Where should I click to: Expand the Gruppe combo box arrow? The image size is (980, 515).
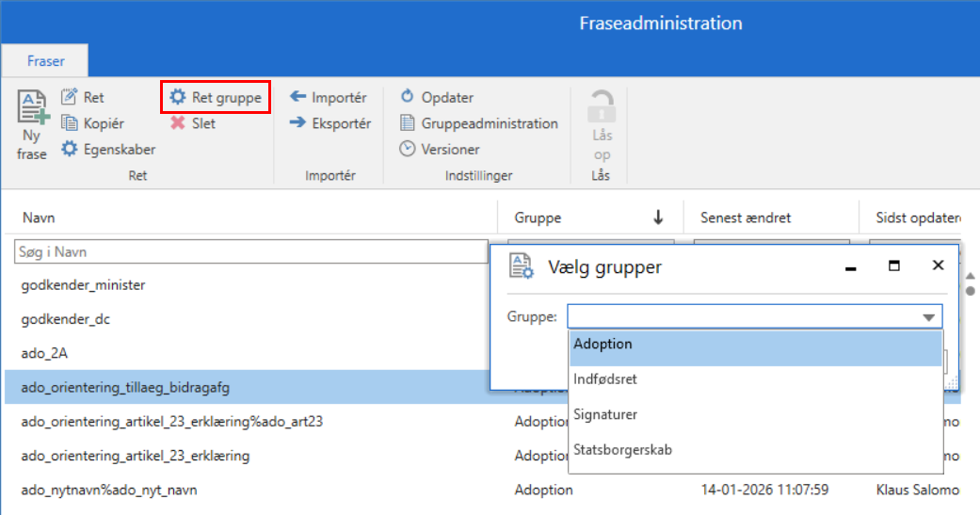point(928,317)
